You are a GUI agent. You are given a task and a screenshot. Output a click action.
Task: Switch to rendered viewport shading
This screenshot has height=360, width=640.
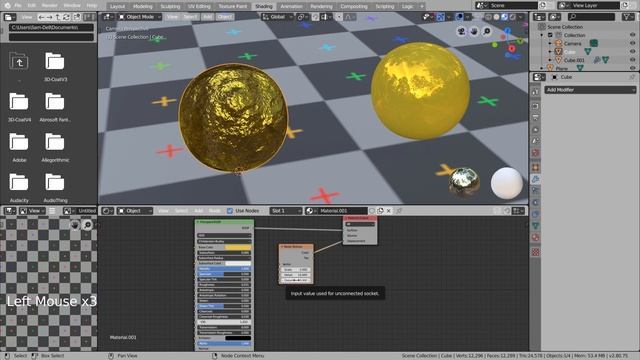(512, 17)
